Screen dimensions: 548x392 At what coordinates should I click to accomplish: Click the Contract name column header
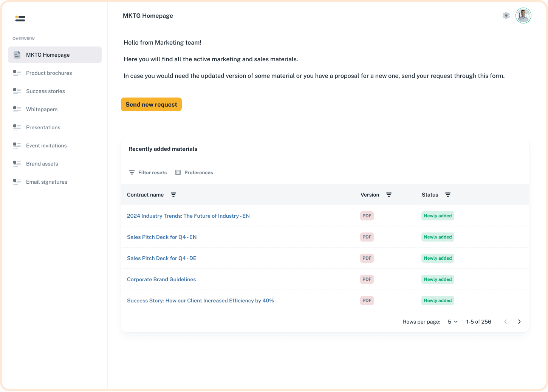coord(145,195)
